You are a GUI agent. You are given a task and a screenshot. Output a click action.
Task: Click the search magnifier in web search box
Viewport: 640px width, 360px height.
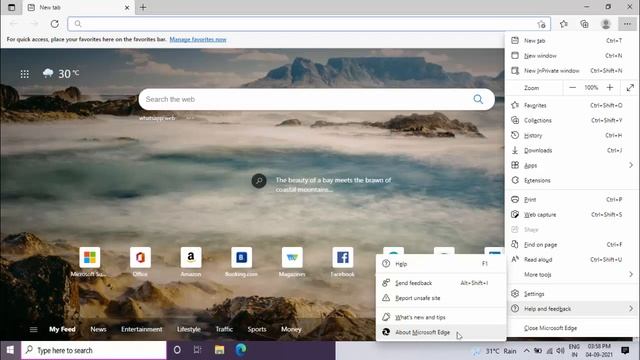[x=478, y=99]
